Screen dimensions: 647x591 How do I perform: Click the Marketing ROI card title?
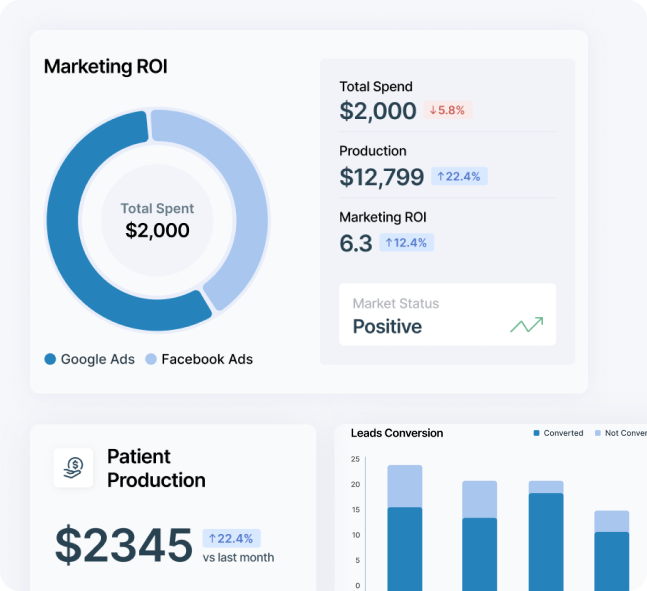pyautogui.click(x=105, y=67)
